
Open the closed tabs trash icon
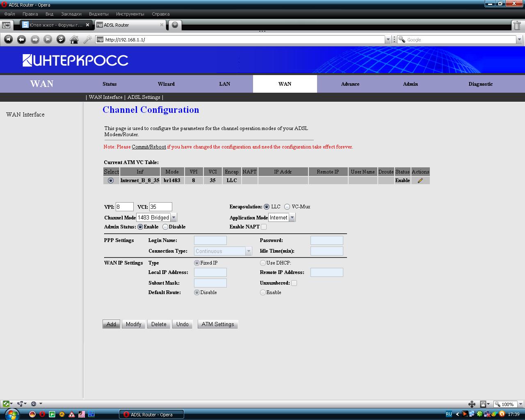[517, 25]
